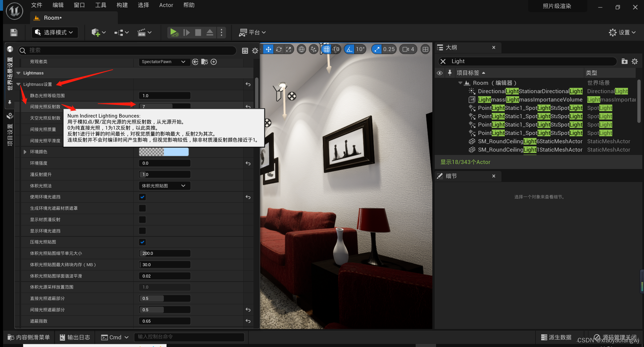Expand the 环境颜色 property row
Screen dimensions: 644x347
[25, 152]
